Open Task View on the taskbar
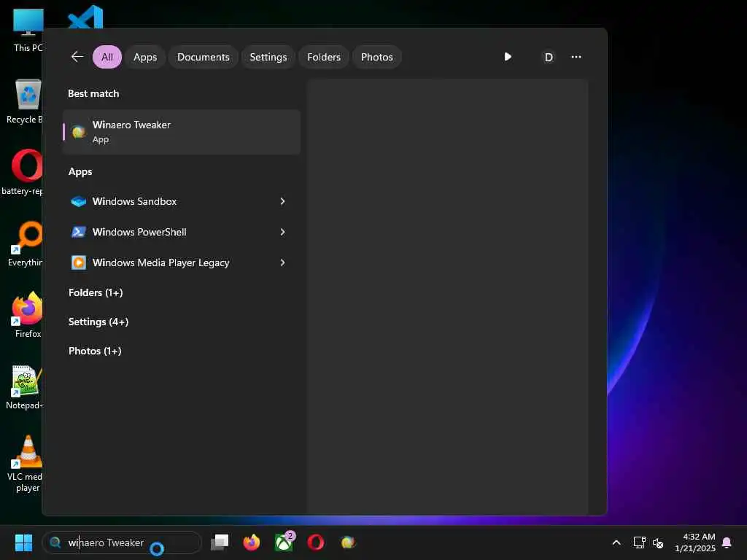The image size is (747, 560). (x=220, y=542)
